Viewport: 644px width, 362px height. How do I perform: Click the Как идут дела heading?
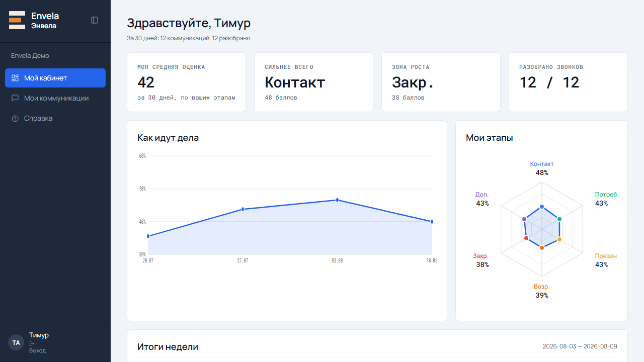point(168,138)
